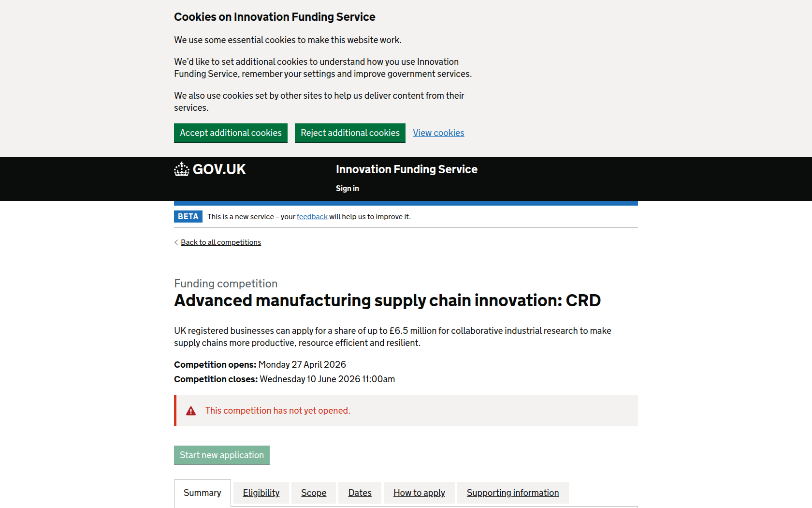This screenshot has height=508, width=812.
Task: Click the blue BETA tag
Action: (x=188, y=216)
